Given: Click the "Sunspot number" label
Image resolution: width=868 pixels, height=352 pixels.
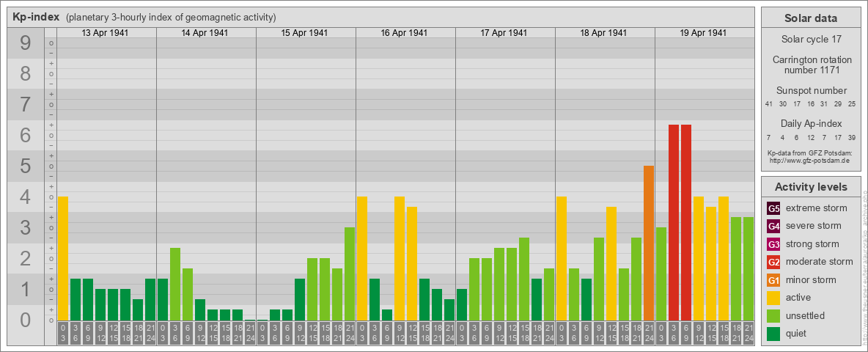Looking at the screenshot, I should [x=811, y=91].
